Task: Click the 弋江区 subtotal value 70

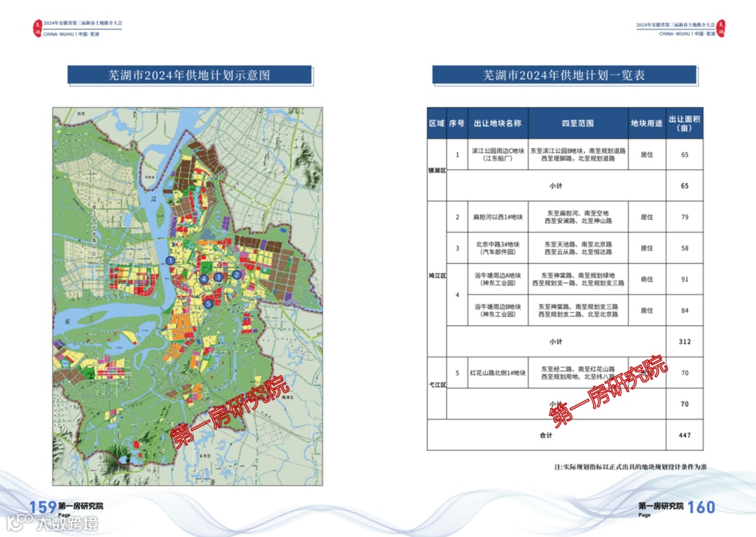Action: coord(685,404)
